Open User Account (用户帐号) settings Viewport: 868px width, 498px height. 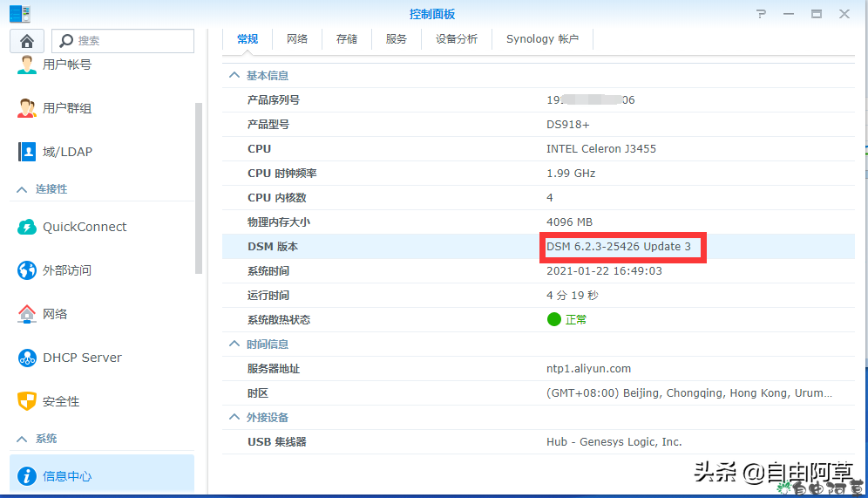tap(66, 65)
